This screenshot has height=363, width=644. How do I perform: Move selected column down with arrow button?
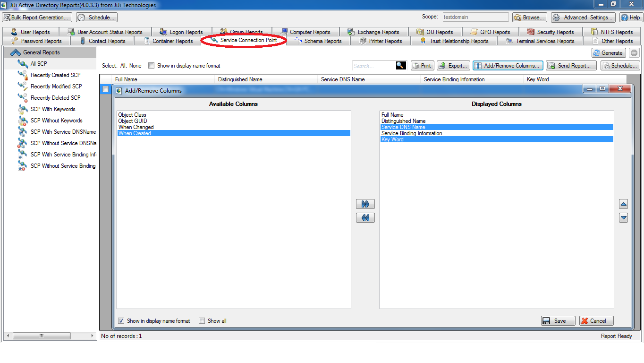tap(624, 218)
